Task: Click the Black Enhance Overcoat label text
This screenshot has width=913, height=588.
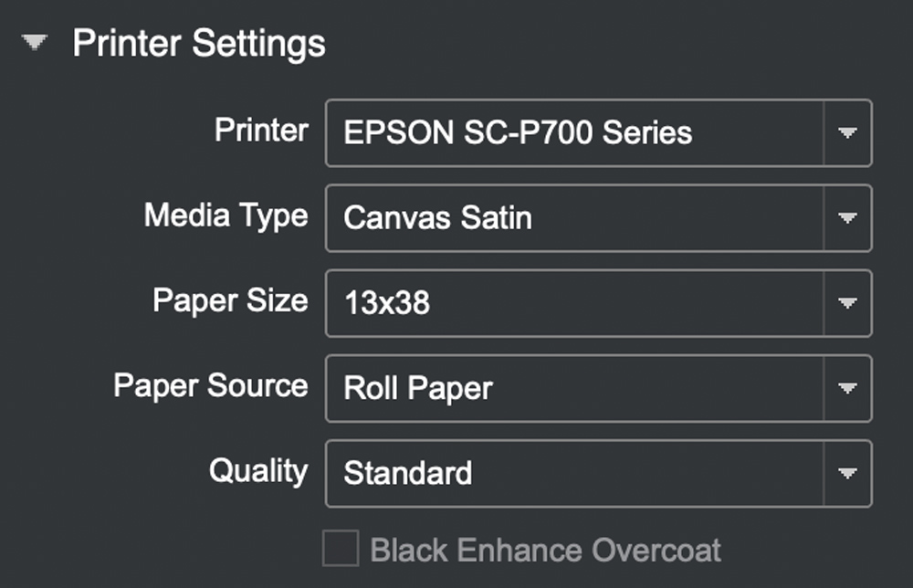Action: pyautogui.click(x=545, y=550)
